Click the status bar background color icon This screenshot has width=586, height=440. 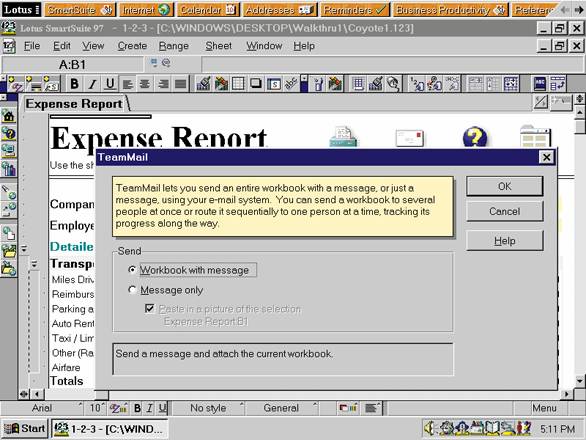click(x=348, y=408)
